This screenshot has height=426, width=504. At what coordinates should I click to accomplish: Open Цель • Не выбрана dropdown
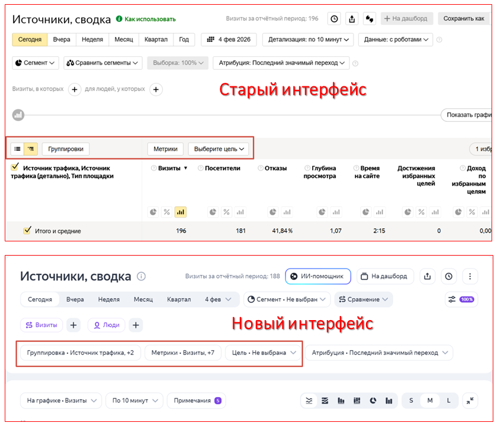coord(264,353)
